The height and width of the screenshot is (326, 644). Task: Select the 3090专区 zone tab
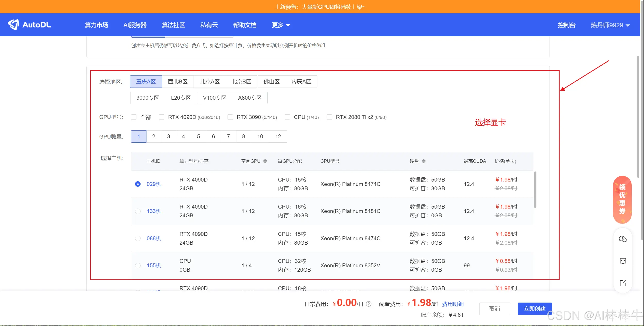coord(148,98)
